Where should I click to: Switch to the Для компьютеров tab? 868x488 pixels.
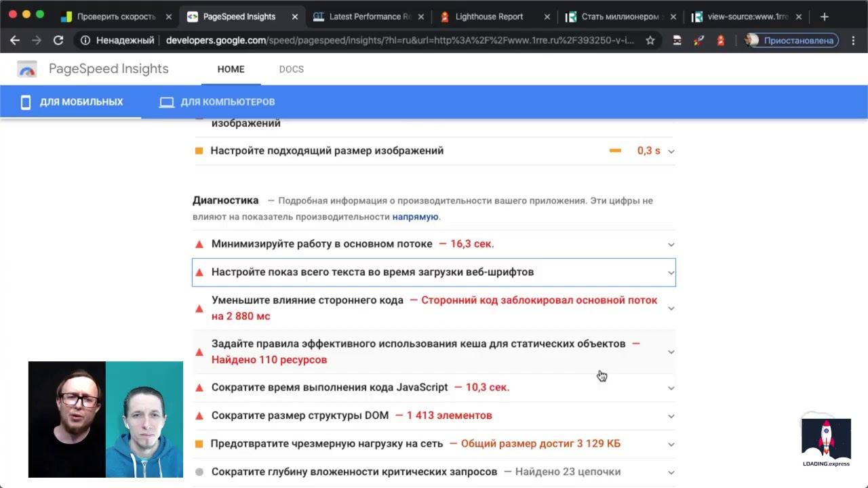pyautogui.click(x=217, y=102)
